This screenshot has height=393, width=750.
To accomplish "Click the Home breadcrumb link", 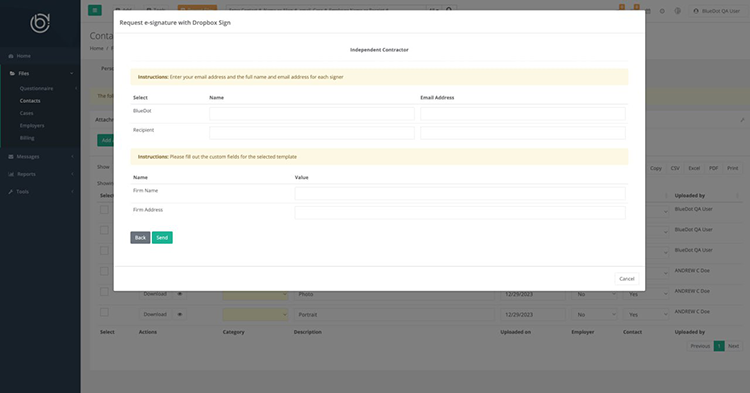I will [97, 48].
